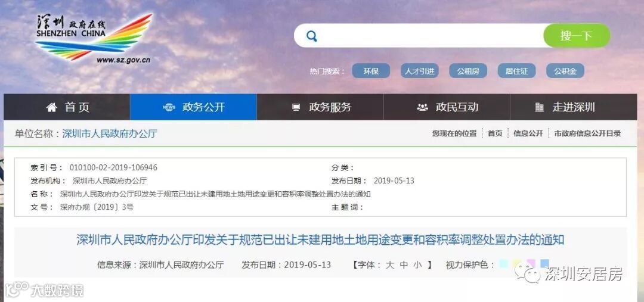Click the building icon beside 走进深圳
Image resolution: width=644 pixels, height=302 pixels.
tap(540, 107)
